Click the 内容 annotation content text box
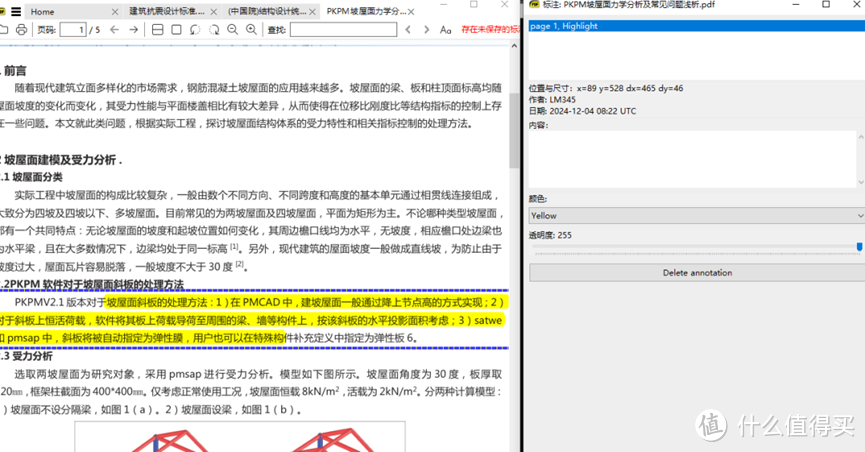Viewport: 865px width, 452px height. 693,159
